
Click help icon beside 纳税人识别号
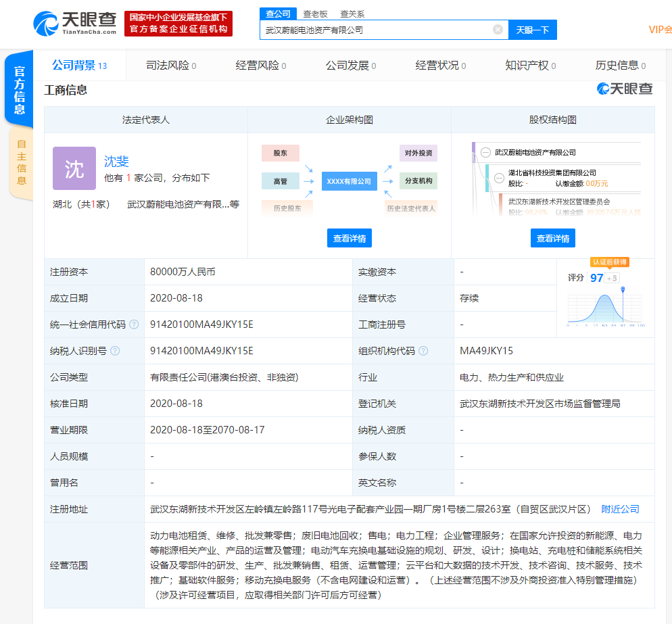tap(115, 351)
